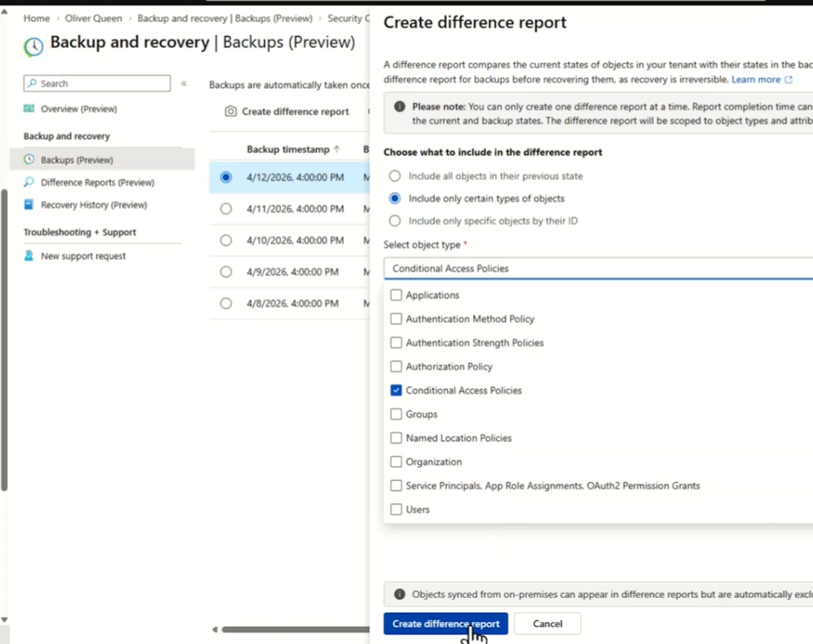Check the Applications checkbox
The height and width of the screenshot is (644, 813).
click(396, 295)
